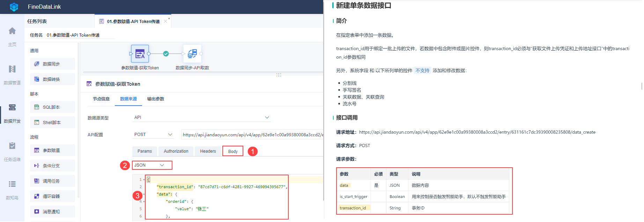Click the 参数赋值-获取Token panel header icon
This screenshot has width=644, height=222.
click(89, 84)
